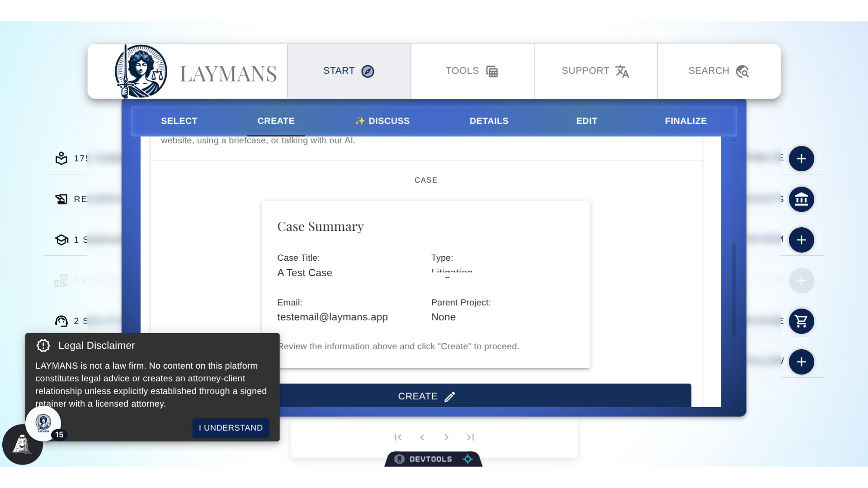This screenshot has height=488, width=868.
Task: Open the shopping cart circular button
Action: click(x=802, y=321)
